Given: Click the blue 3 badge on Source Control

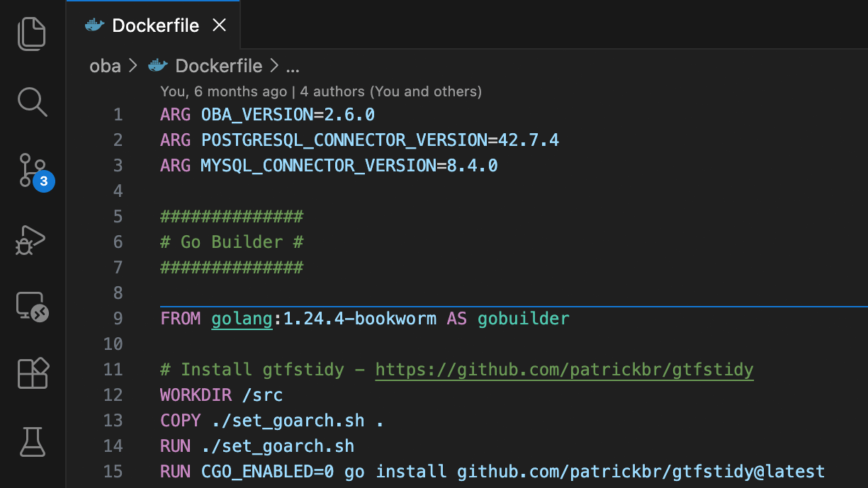Looking at the screenshot, I should point(44,182).
